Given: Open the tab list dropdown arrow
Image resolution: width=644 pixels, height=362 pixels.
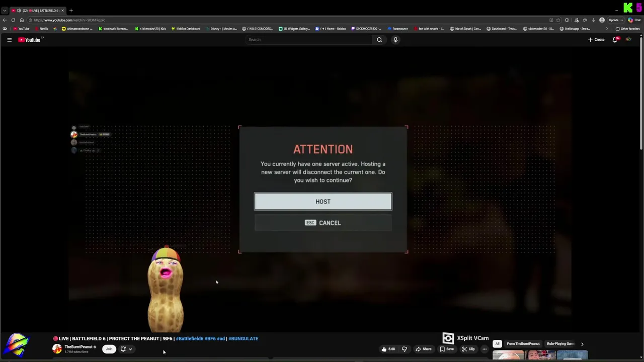Looking at the screenshot, I should [x=5, y=11].
